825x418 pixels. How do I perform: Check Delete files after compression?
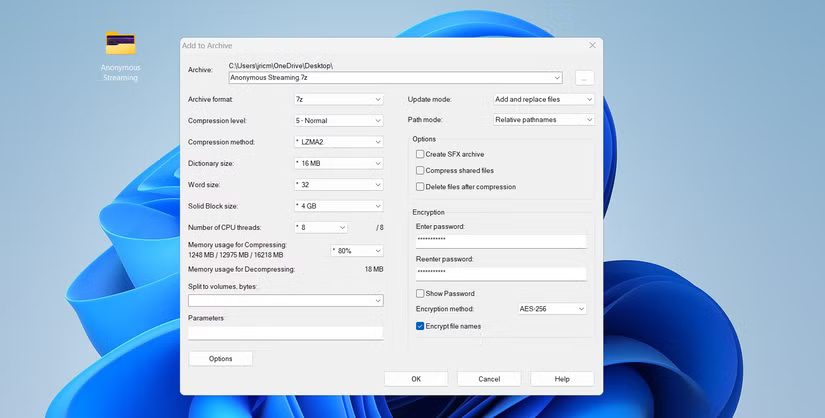click(420, 187)
